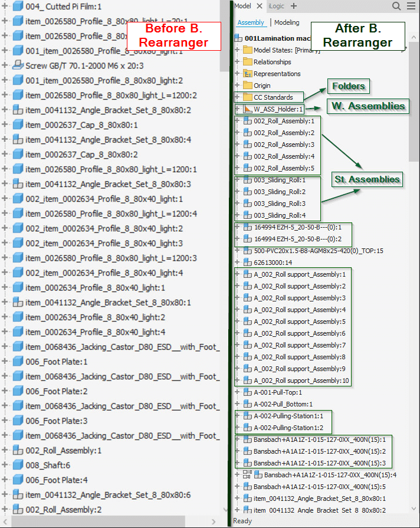This screenshot has height=528, width=420.
Task: Click the Origin folder icon
Action: [x=248, y=85]
